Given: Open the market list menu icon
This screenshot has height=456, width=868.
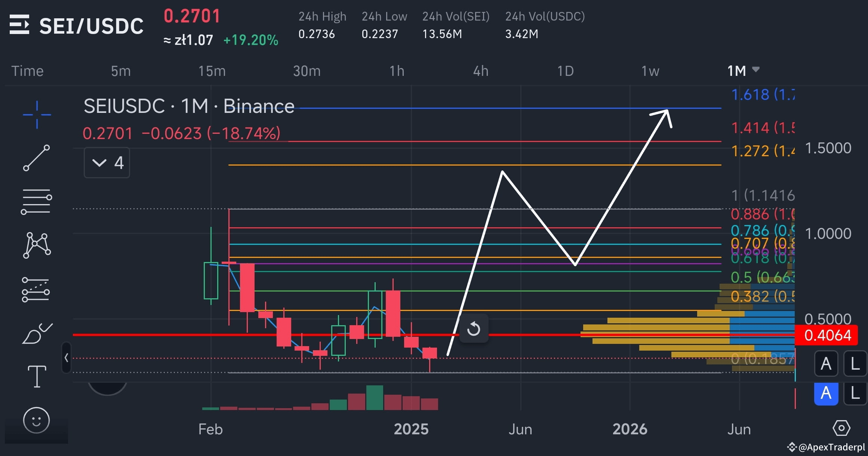Looking at the screenshot, I should [x=19, y=25].
